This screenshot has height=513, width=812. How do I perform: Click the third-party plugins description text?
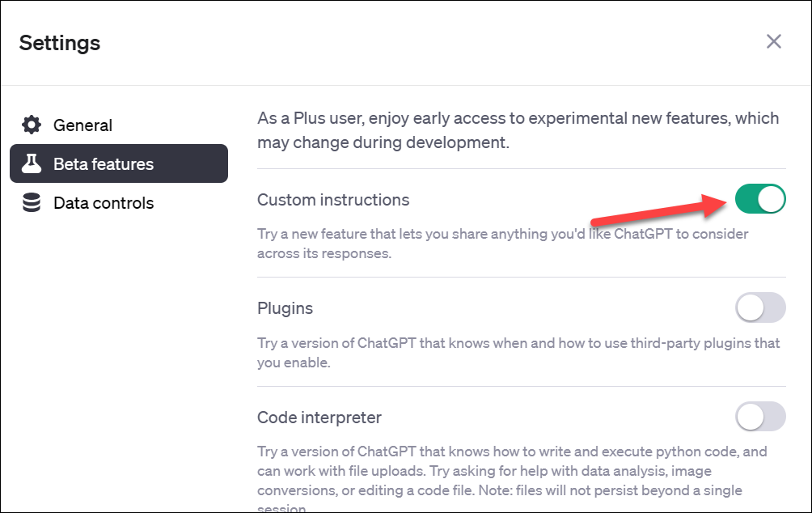(518, 353)
